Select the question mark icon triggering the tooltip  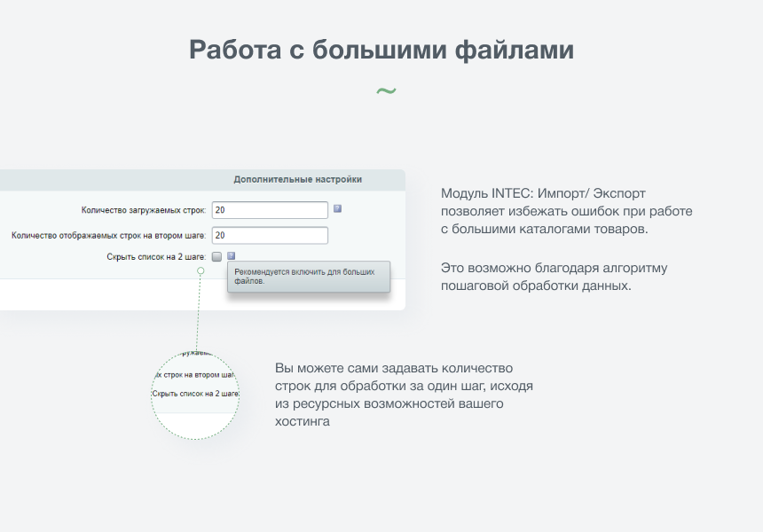coord(231,254)
